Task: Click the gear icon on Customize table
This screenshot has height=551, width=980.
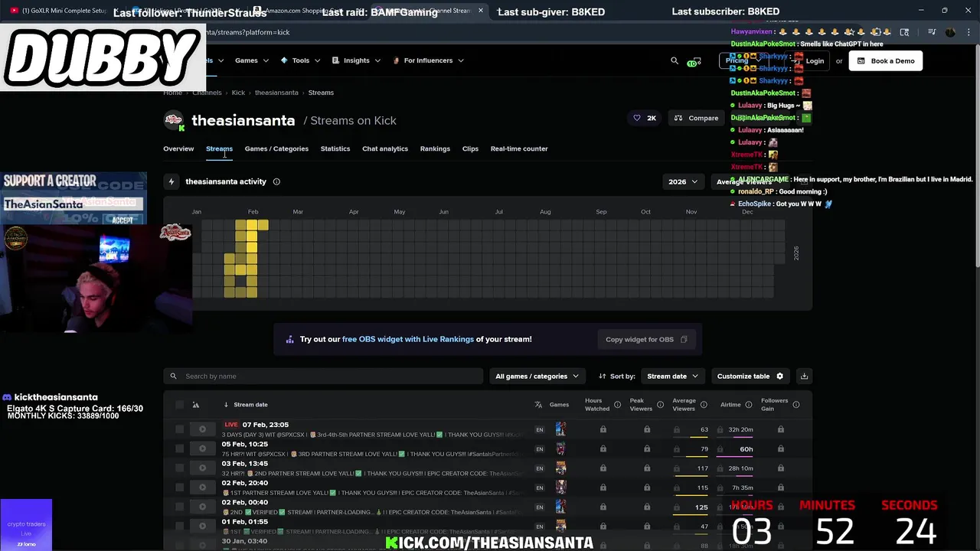Action: pos(779,376)
